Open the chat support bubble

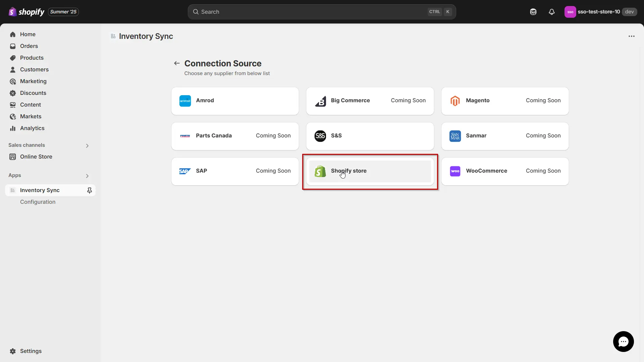pos(623,341)
